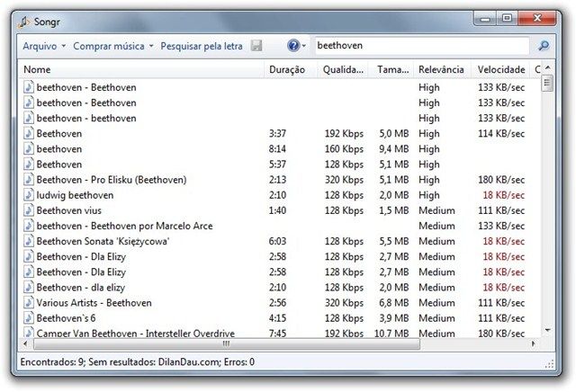Click the file icon of 'Beethoven - dla elizy'
Viewport: 576px width, 392px height.
(29, 288)
